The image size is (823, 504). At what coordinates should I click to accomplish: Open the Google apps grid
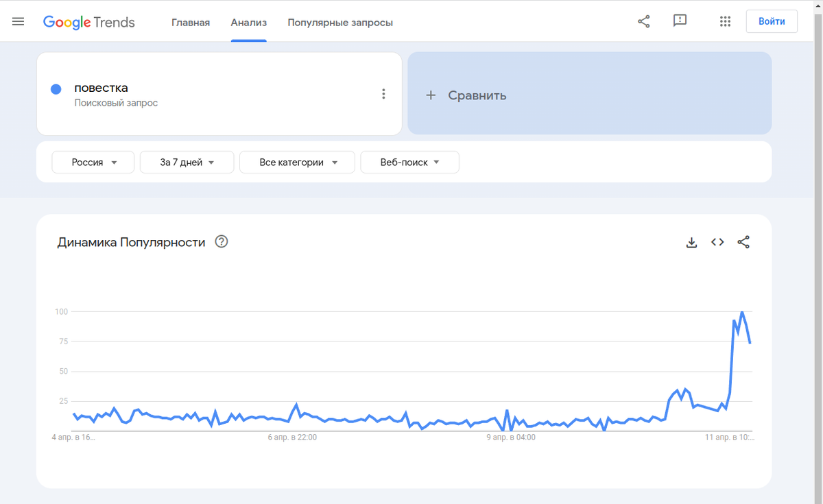tap(725, 21)
